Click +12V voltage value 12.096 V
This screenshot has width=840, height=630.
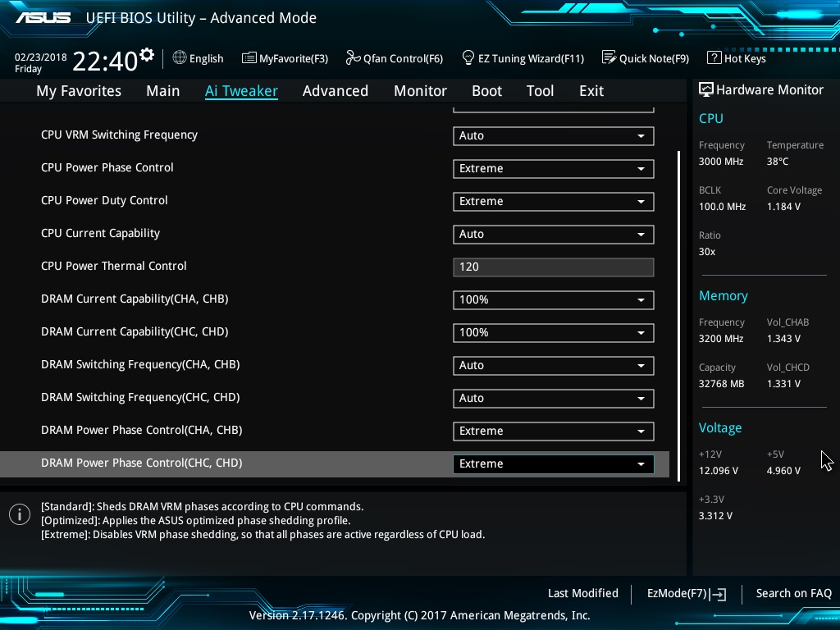coord(718,470)
